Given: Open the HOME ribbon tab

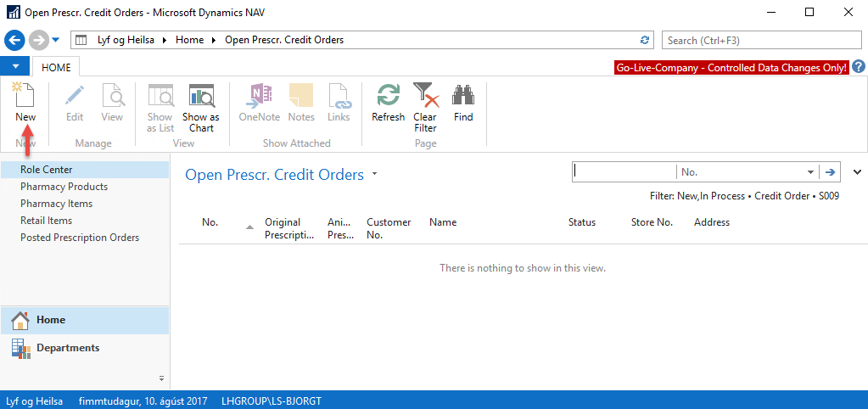Looking at the screenshot, I should (x=57, y=67).
